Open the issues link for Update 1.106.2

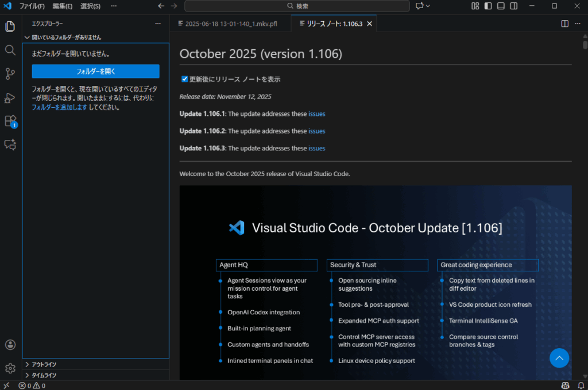316,131
